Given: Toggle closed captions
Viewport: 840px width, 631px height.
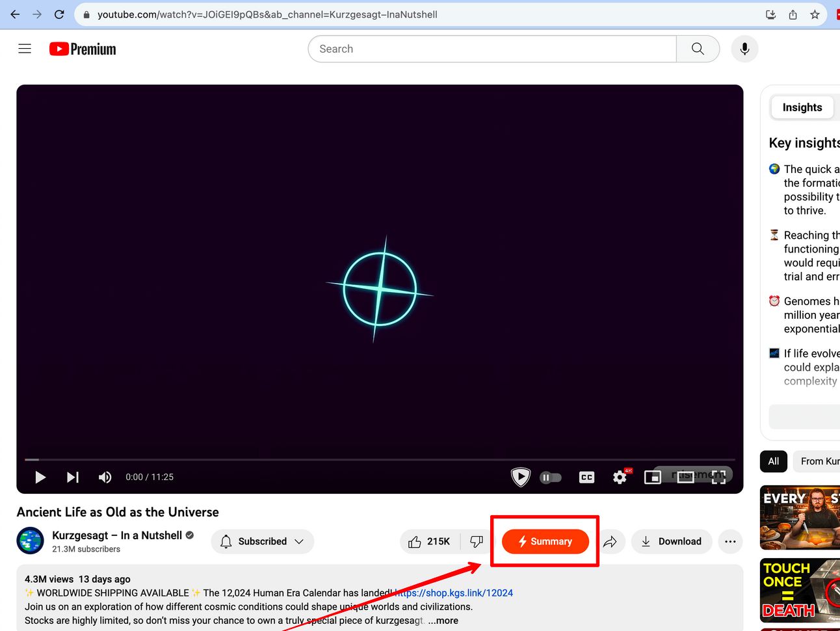Looking at the screenshot, I should 586,477.
